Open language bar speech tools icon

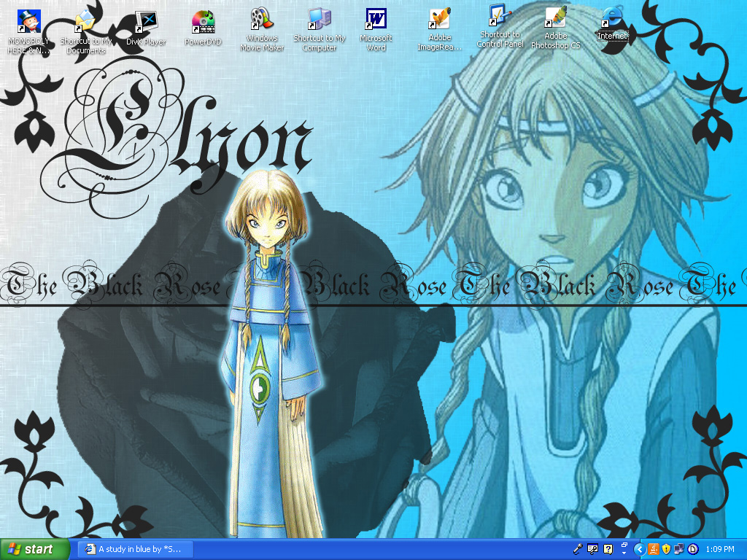click(x=592, y=549)
